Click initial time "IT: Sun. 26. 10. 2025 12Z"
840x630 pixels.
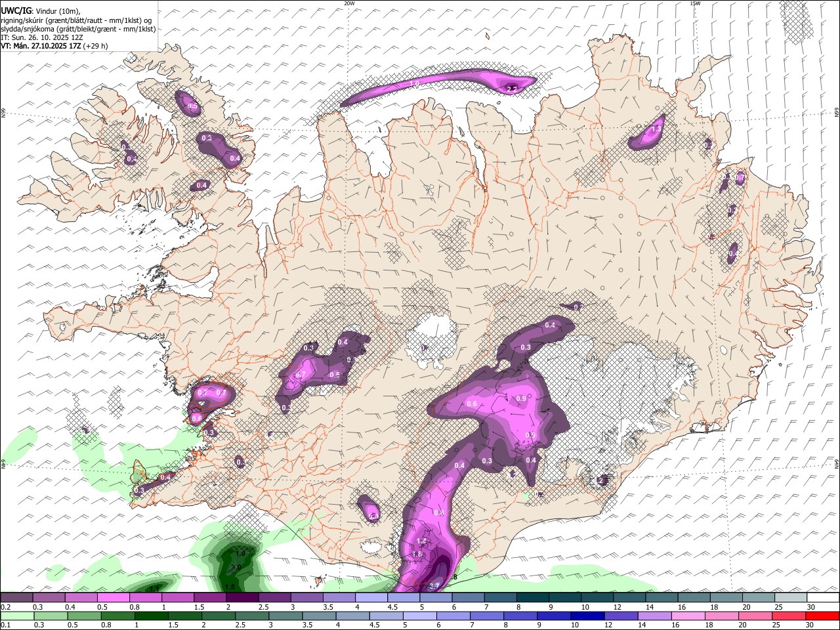click(x=42, y=37)
